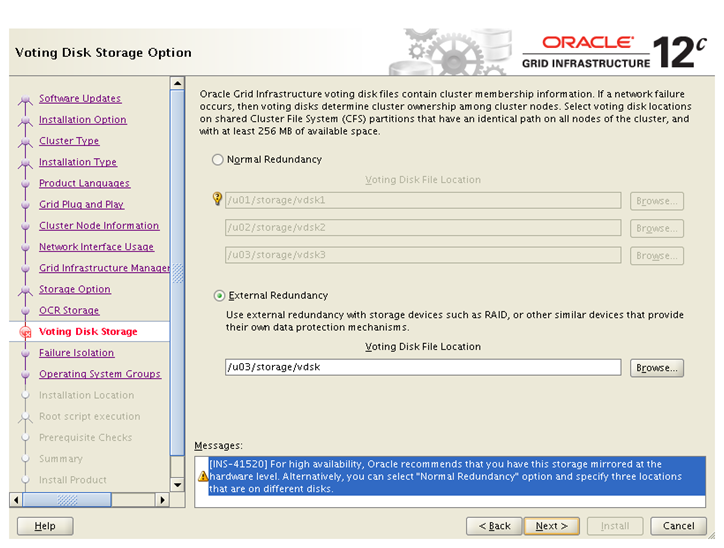Viewport: 724px width, 548px height.
Task: Open the Cluster Type step
Action: 69,141
